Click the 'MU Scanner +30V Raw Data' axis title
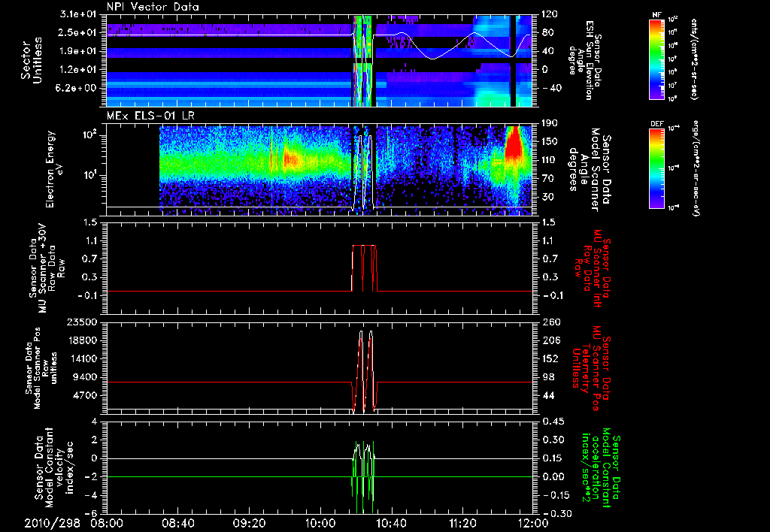 click(x=47, y=268)
